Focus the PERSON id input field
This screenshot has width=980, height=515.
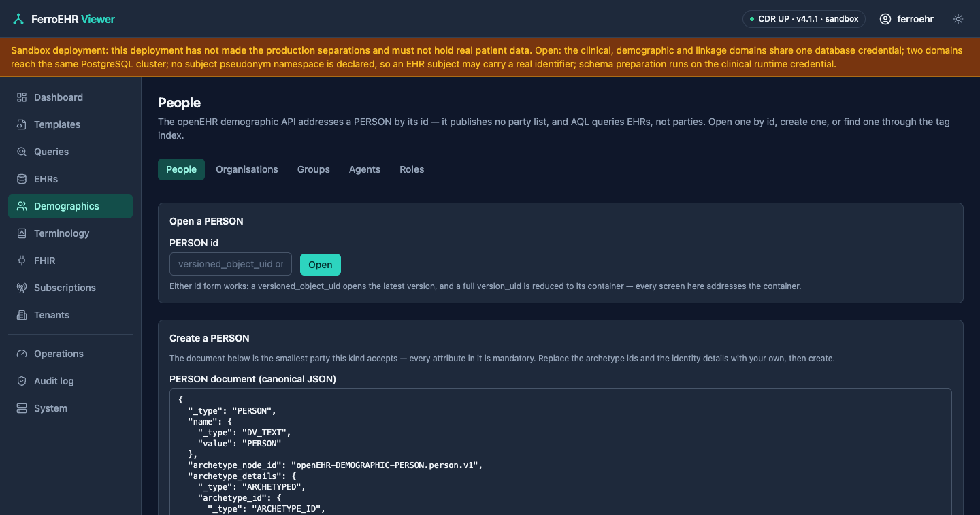click(x=231, y=264)
